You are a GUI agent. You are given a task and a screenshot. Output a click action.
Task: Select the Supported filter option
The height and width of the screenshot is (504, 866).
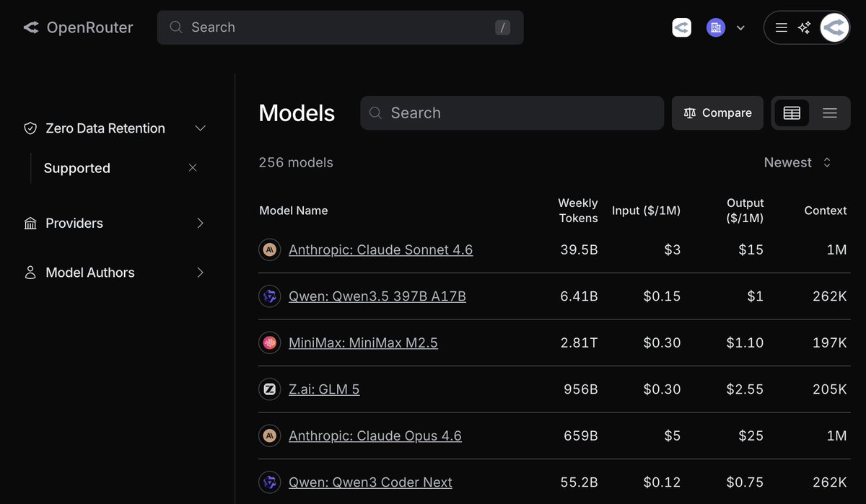(77, 168)
